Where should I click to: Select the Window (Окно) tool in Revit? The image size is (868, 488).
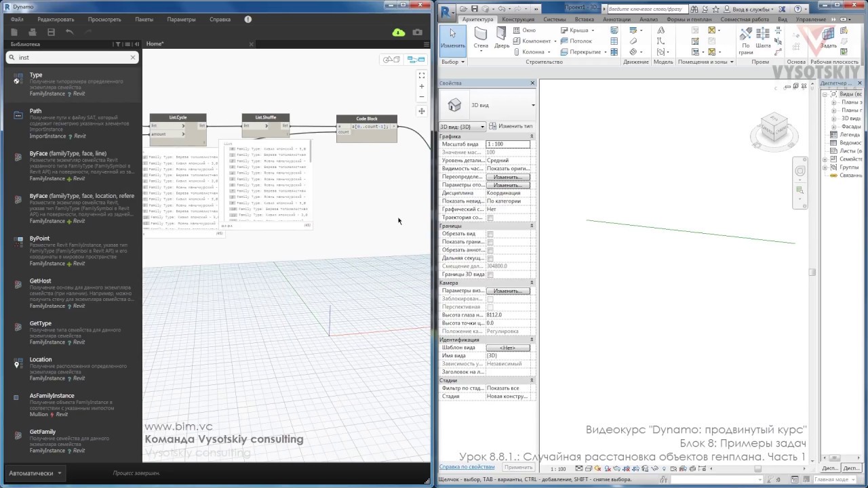coord(524,30)
